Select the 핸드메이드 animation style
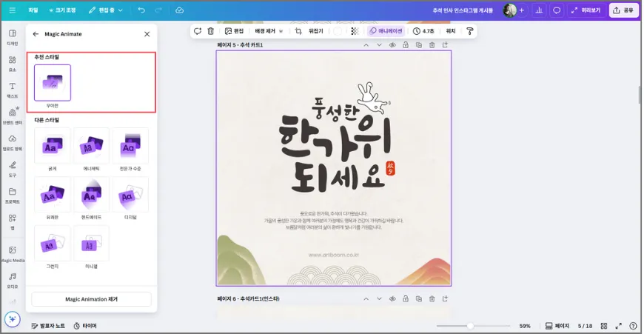644x334 pixels. point(91,195)
